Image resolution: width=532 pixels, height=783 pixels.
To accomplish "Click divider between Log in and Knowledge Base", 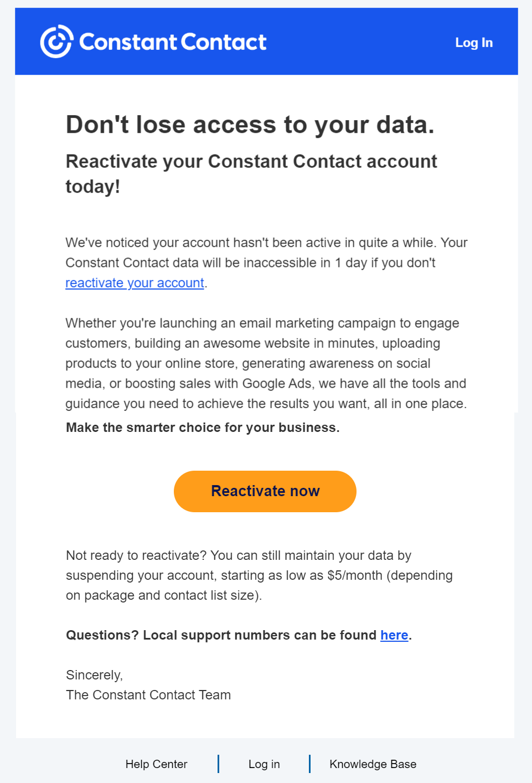I will point(309,764).
